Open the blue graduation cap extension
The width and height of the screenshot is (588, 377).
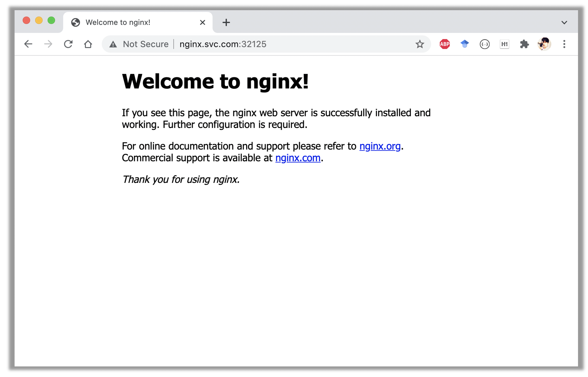(x=464, y=44)
